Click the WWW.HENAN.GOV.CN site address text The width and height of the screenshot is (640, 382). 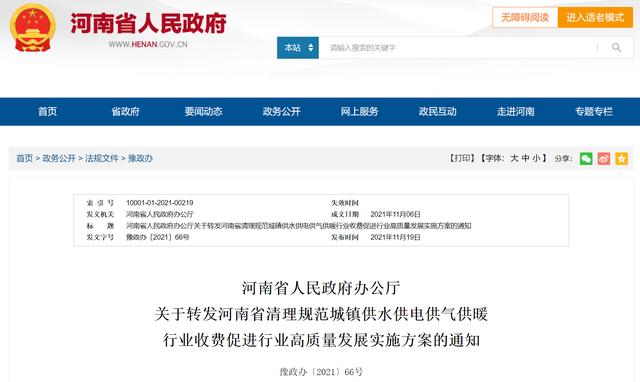148,44
